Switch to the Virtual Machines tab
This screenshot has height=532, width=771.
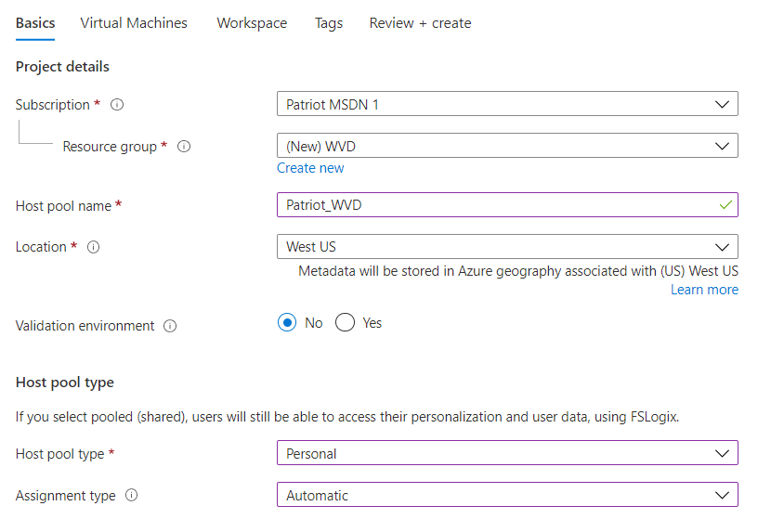pos(134,23)
